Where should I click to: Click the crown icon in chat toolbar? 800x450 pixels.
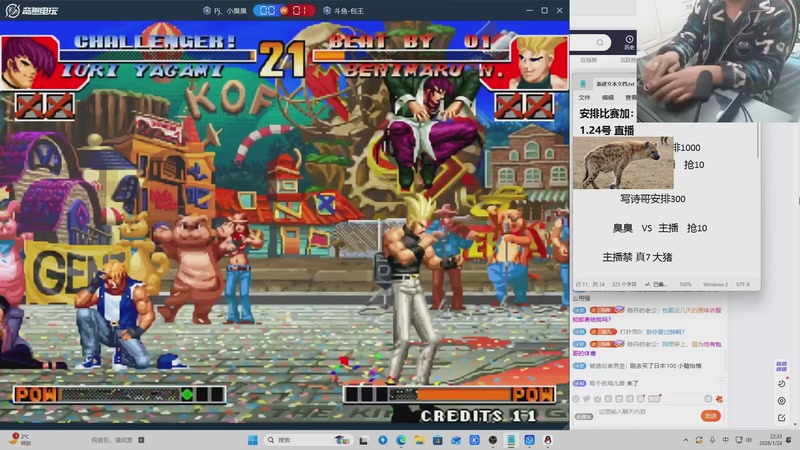(597, 399)
